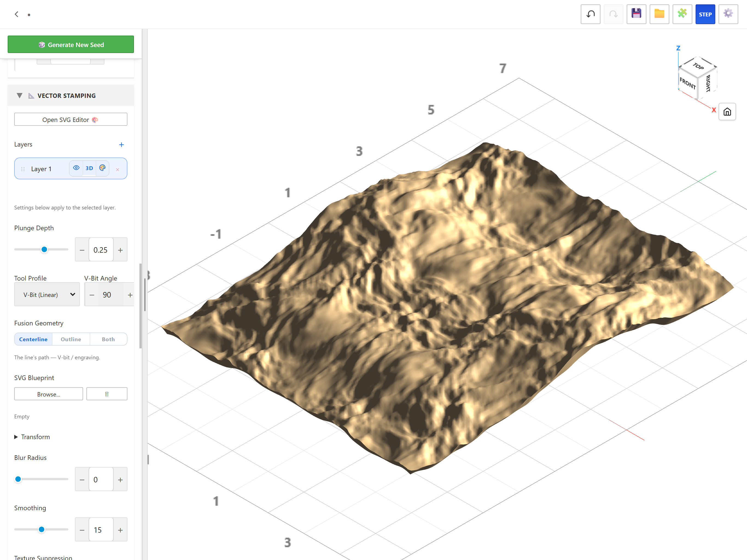Go back with left chevron arrow
This screenshot has width=747, height=560.
click(x=17, y=14)
